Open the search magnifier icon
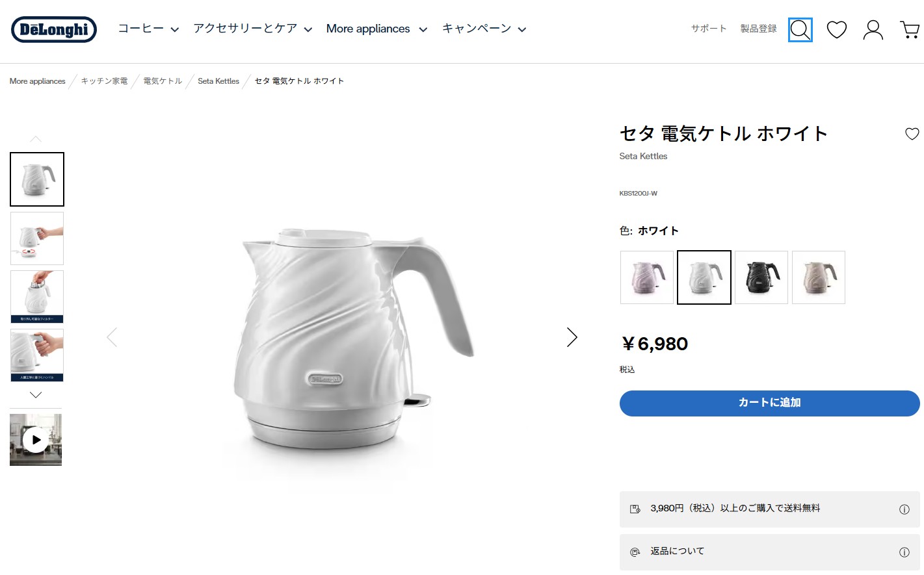This screenshot has width=924, height=575. tap(800, 29)
